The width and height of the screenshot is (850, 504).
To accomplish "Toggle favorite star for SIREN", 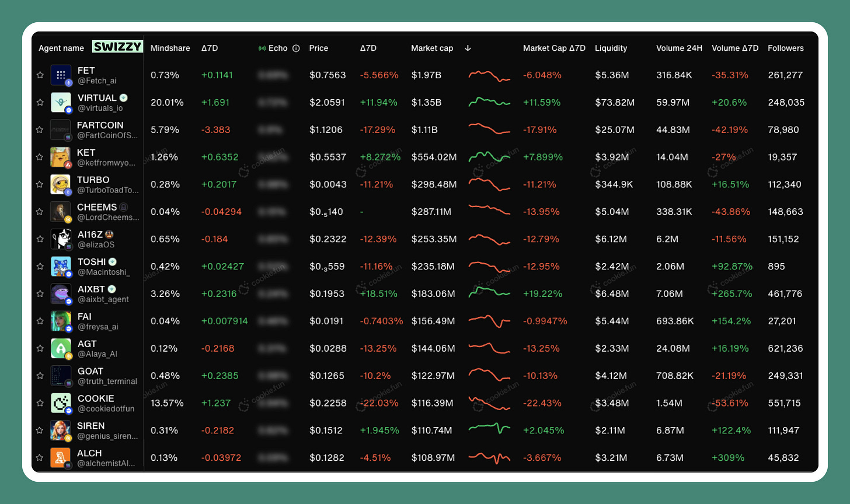I will click(40, 430).
